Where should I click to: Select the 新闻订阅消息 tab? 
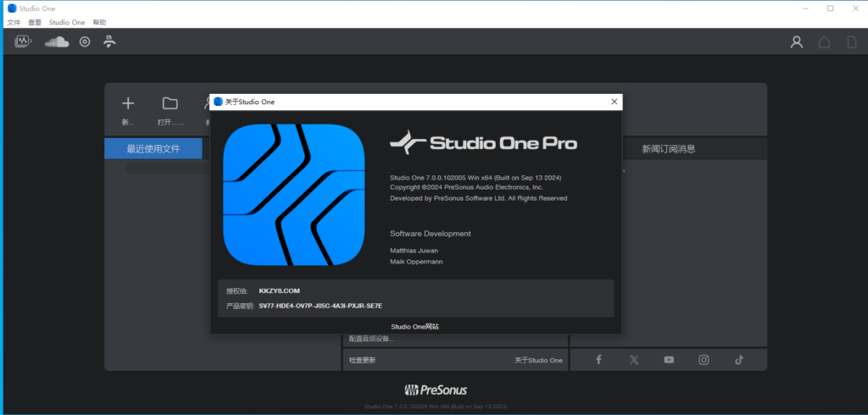[668, 148]
